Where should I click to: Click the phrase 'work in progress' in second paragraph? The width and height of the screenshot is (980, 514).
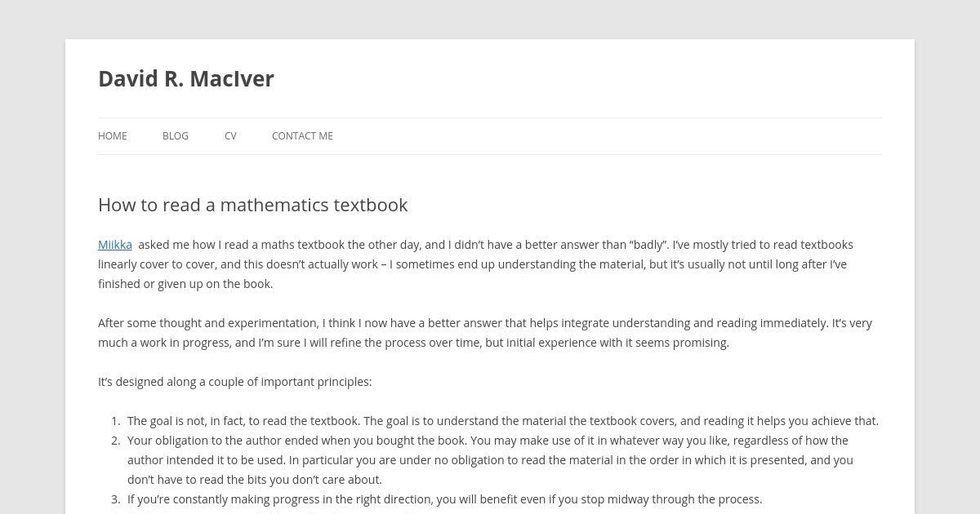click(183, 343)
